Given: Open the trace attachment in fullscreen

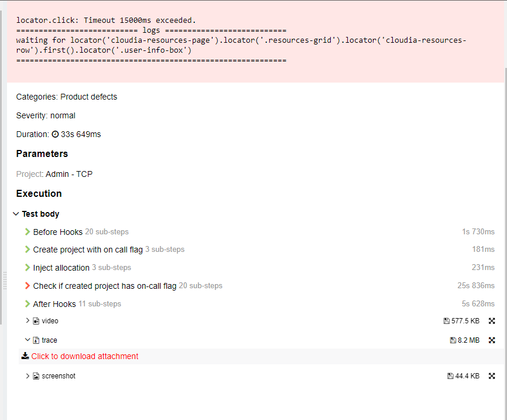Looking at the screenshot, I should point(491,340).
